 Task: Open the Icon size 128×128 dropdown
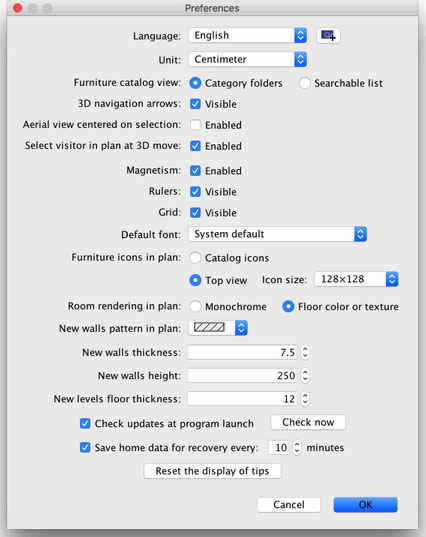(x=356, y=279)
